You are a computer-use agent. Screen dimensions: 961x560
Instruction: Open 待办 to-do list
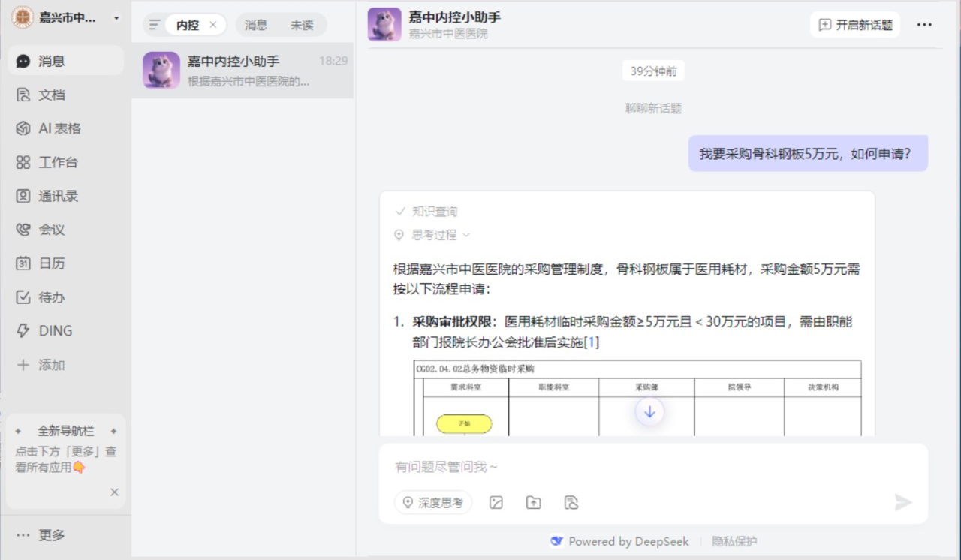pyautogui.click(x=51, y=297)
